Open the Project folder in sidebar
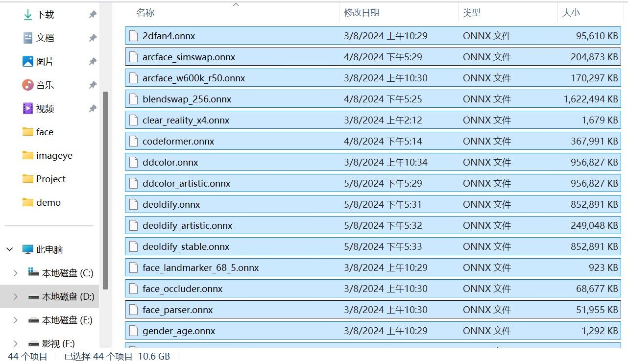Screen dimensions: 628x364 pyautogui.click(x=50, y=179)
